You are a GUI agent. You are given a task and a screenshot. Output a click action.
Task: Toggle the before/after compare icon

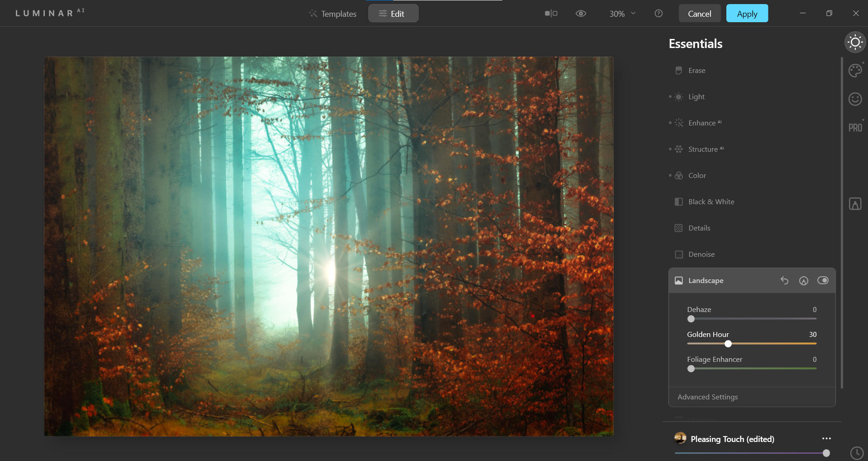[x=551, y=14]
